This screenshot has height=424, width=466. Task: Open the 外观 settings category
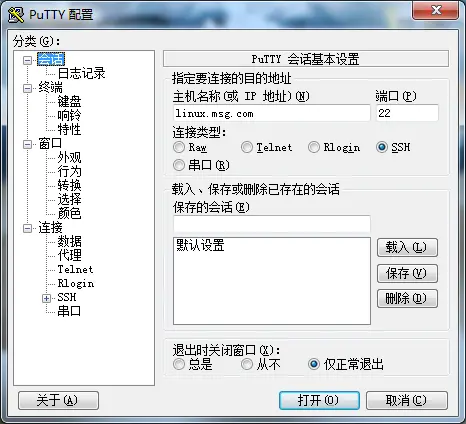(69, 157)
